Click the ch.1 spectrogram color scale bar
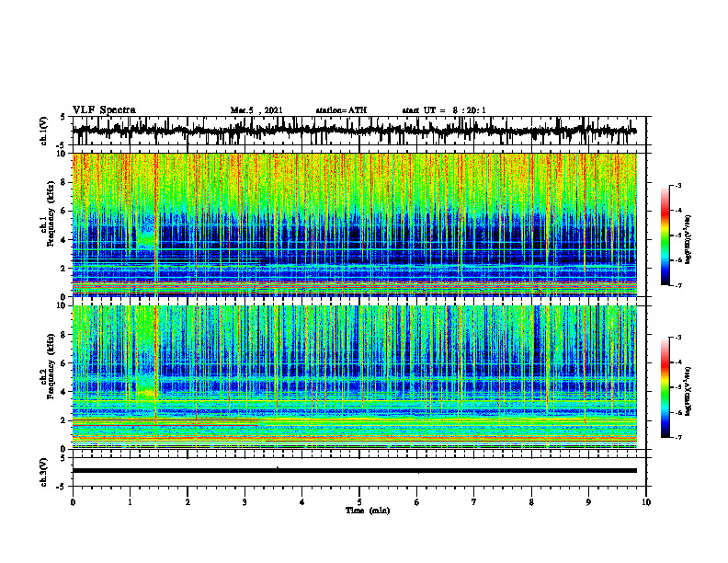Viewport: 728px width, 563px height. (x=665, y=236)
